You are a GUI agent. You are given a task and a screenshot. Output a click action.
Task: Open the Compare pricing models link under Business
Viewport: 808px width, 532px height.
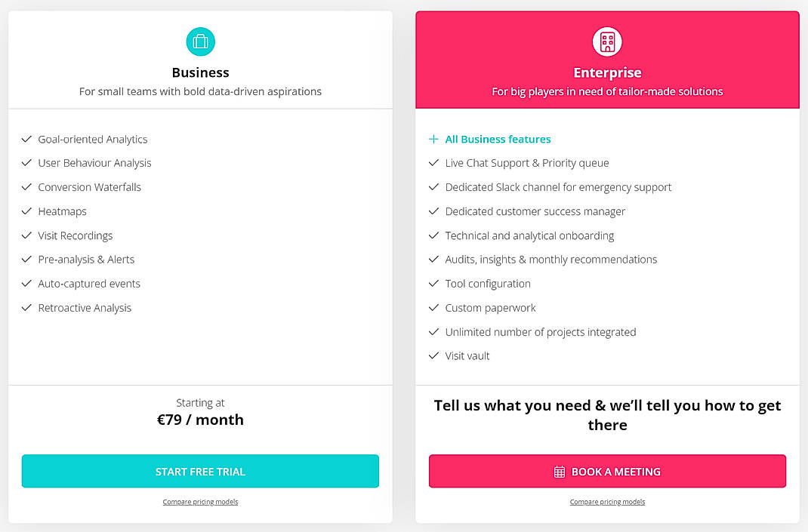coord(200,501)
